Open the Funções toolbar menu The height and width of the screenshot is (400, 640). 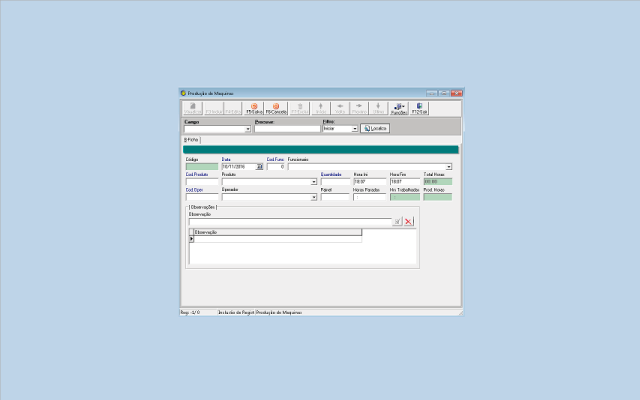(399, 108)
